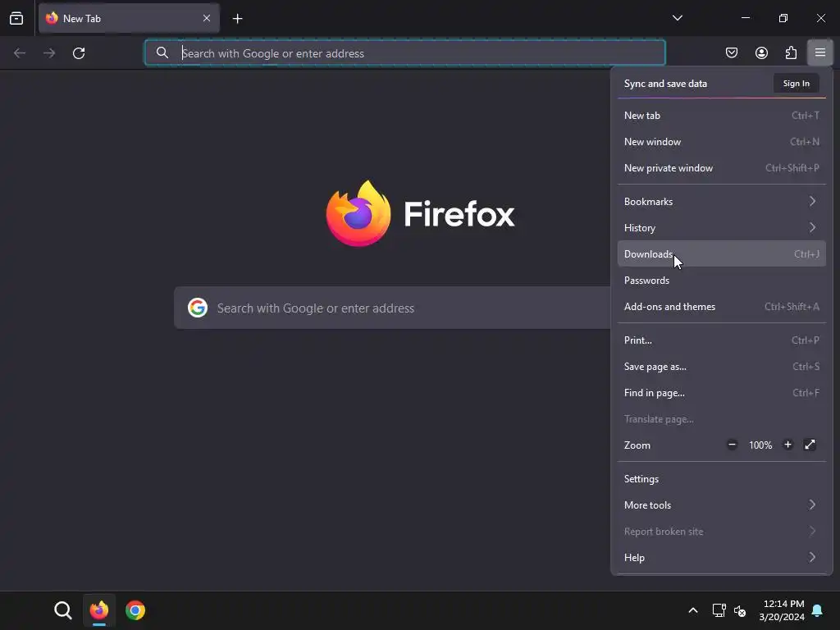
Task: Open New private window entry
Action: point(722,167)
